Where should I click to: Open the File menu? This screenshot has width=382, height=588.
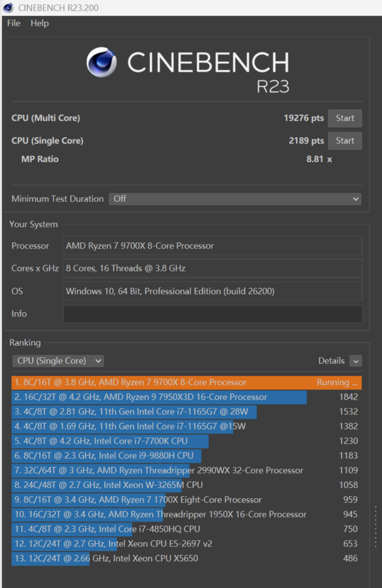point(14,23)
